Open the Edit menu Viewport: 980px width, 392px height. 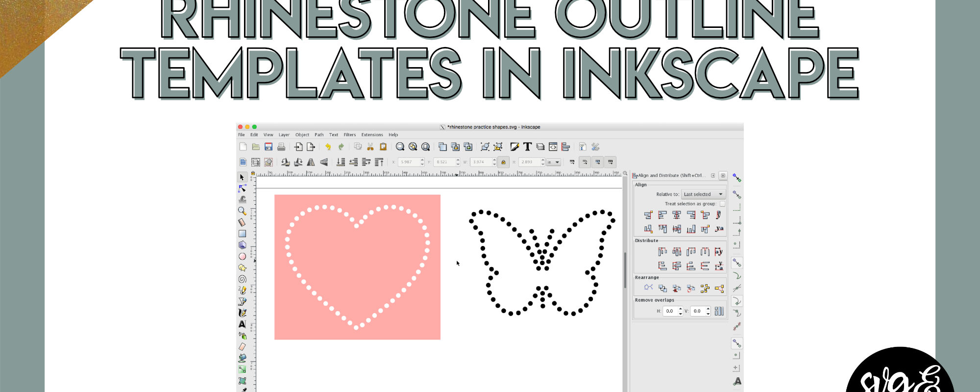254,135
